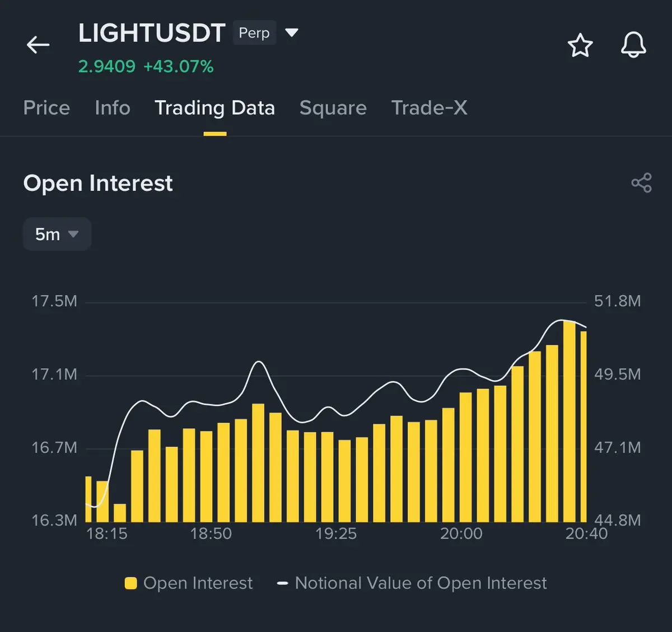This screenshot has width=672, height=632.
Task: Switch to the Info tab
Action: pos(113,107)
